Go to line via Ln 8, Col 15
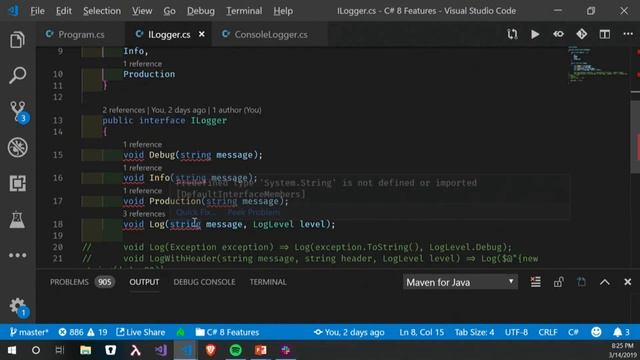The image size is (640, 360). tap(421, 332)
